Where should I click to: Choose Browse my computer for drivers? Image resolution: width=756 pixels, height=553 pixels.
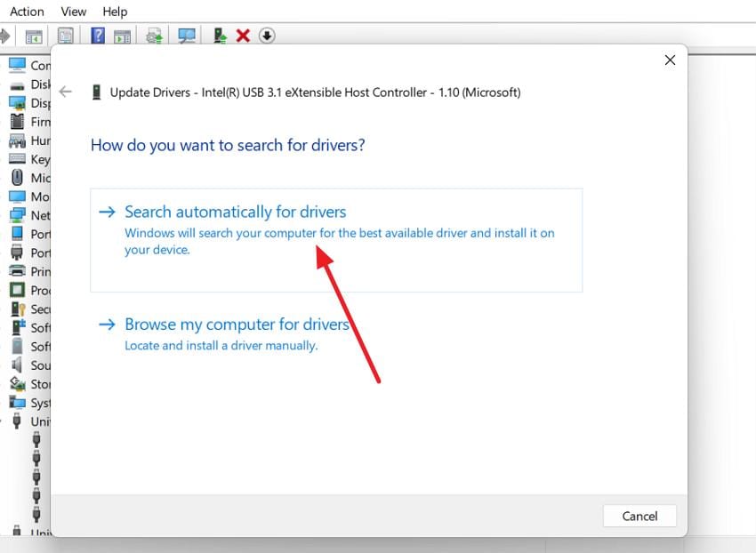236,324
